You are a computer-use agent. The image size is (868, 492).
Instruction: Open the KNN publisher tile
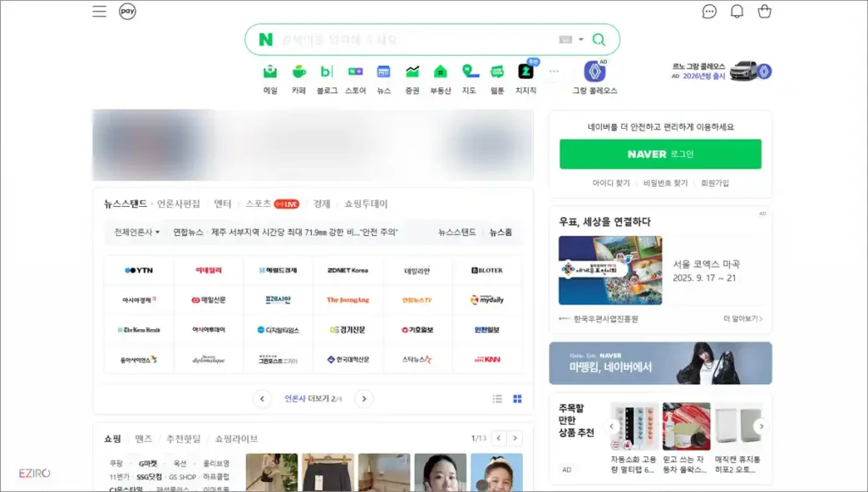487,360
